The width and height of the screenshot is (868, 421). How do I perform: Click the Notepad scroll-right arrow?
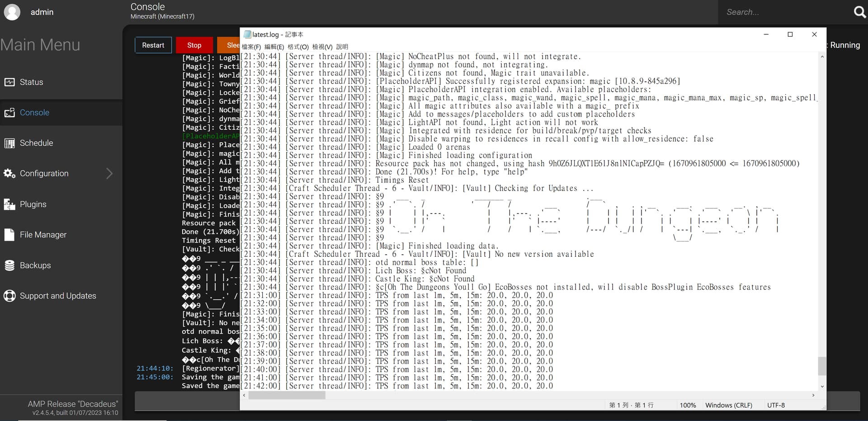(813, 395)
